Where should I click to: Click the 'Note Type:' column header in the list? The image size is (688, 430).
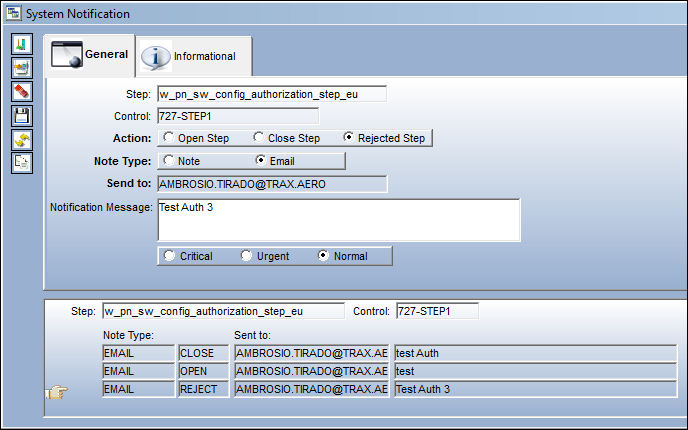pyautogui.click(x=128, y=335)
